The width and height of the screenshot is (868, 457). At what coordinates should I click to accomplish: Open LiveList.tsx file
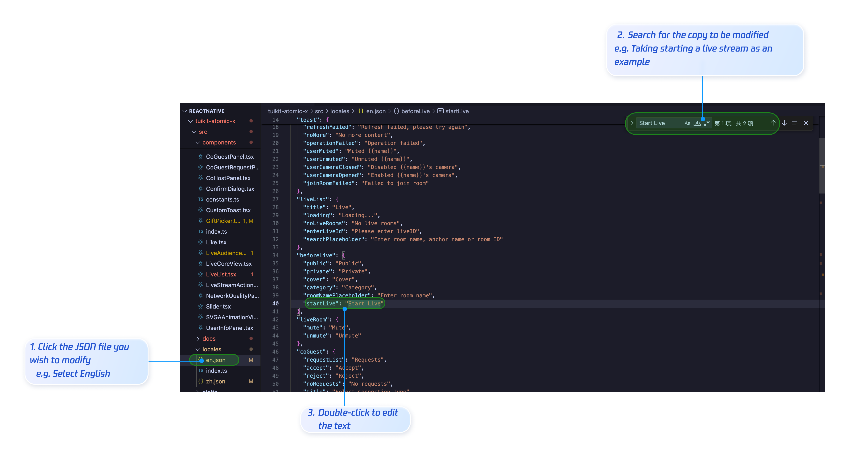(221, 274)
